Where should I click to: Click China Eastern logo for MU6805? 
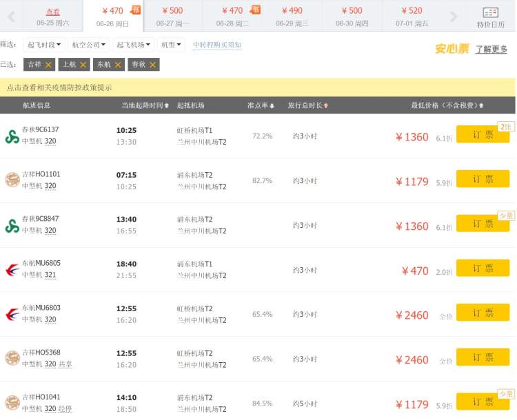12,270
